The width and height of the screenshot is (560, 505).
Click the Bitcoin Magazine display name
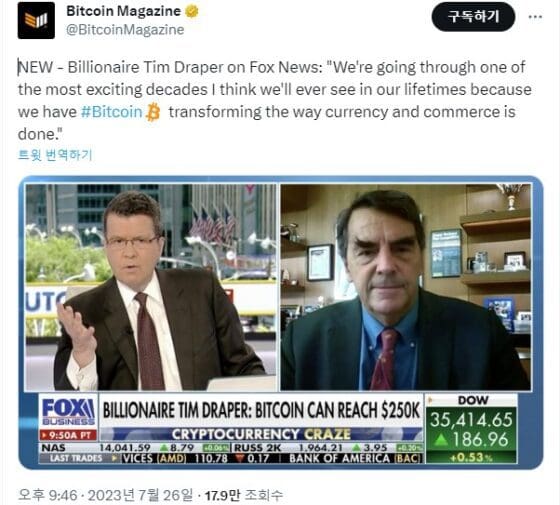[124, 11]
